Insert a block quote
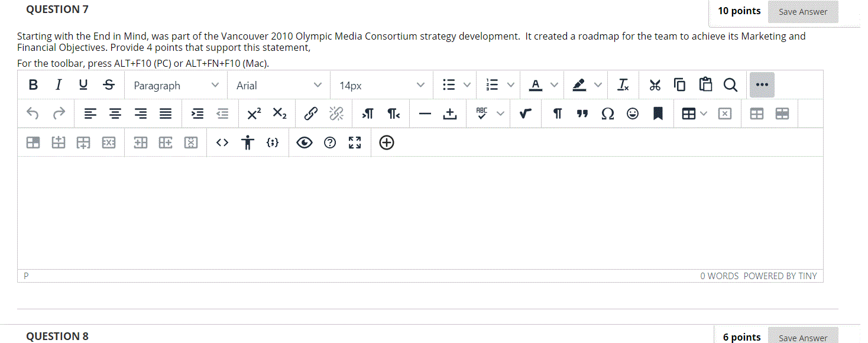This screenshot has width=868, height=343. point(582,114)
